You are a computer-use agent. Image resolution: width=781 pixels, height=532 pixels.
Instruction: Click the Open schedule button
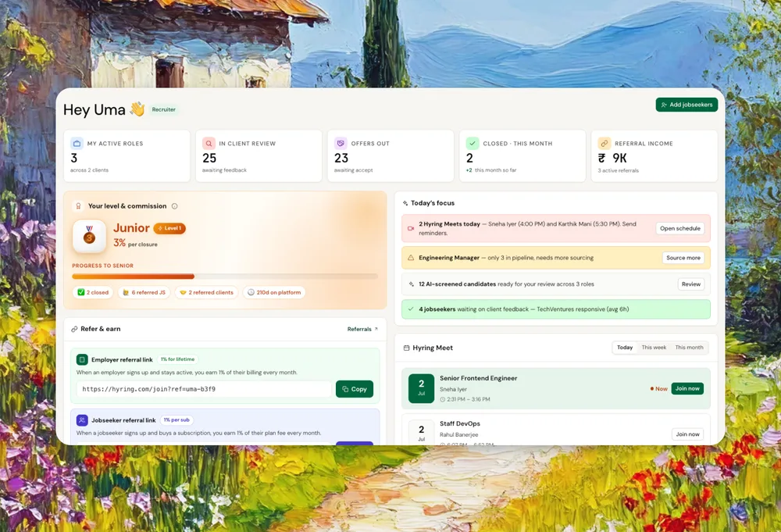pyautogui.click(x=680, y=229)
